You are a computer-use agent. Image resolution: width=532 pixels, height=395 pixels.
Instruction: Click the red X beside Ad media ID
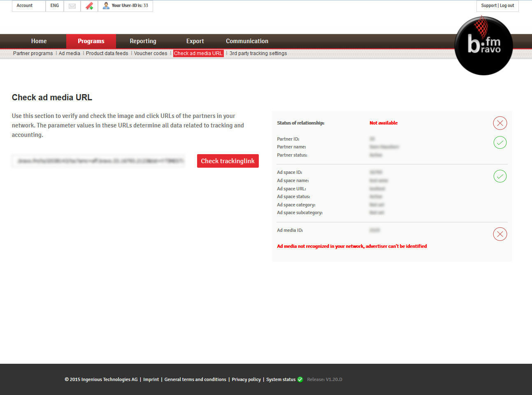click(x=500, y=234)
